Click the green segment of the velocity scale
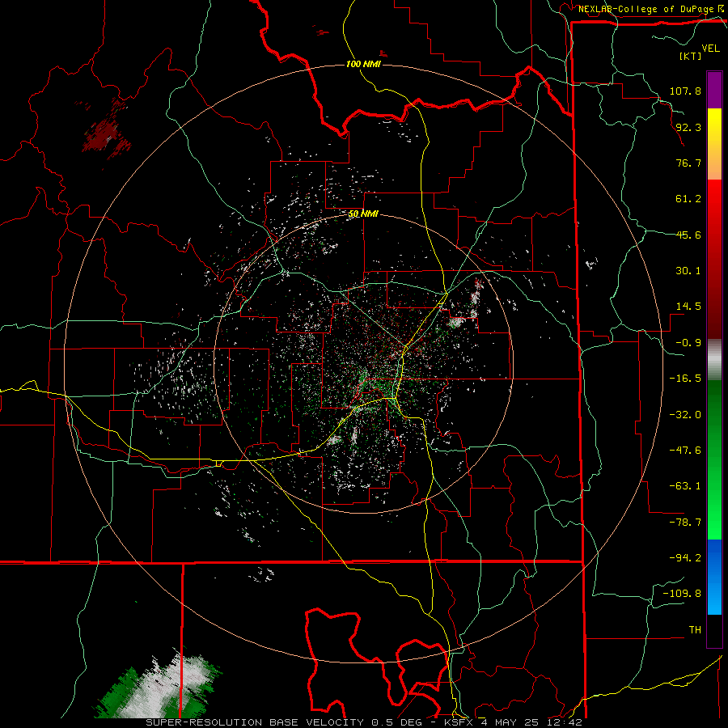Screen dimensions: 728x728 714,459
